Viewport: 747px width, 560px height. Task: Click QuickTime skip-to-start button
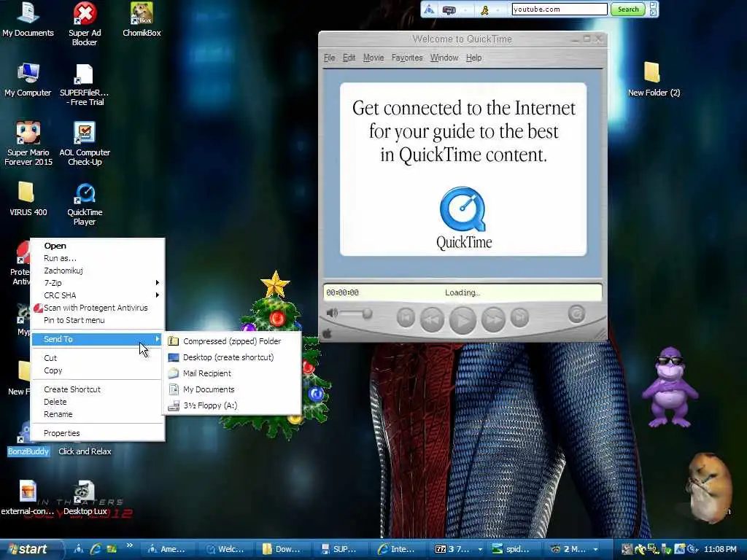tap(406, 318)
